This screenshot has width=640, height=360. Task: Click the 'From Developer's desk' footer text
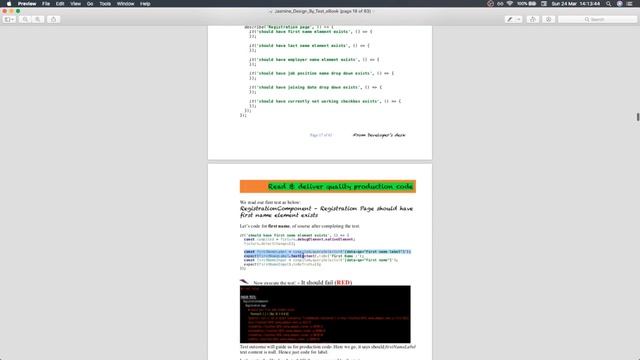pos(379,135)
